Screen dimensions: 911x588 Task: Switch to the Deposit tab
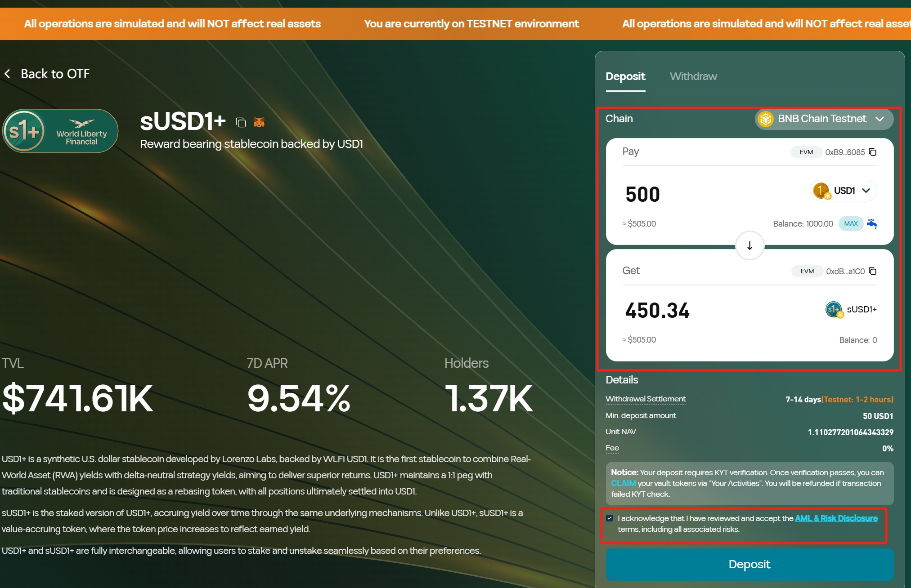coord(625,76)
